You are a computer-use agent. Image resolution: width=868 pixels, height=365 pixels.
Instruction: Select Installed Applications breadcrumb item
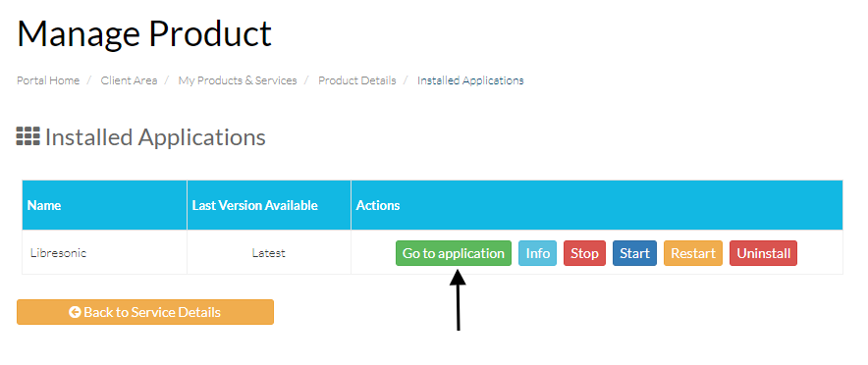470,80
